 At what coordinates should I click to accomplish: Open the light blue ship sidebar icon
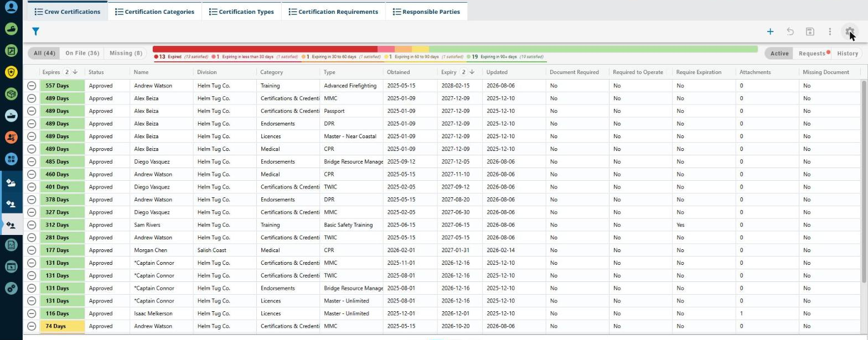[x=11, y=116]
